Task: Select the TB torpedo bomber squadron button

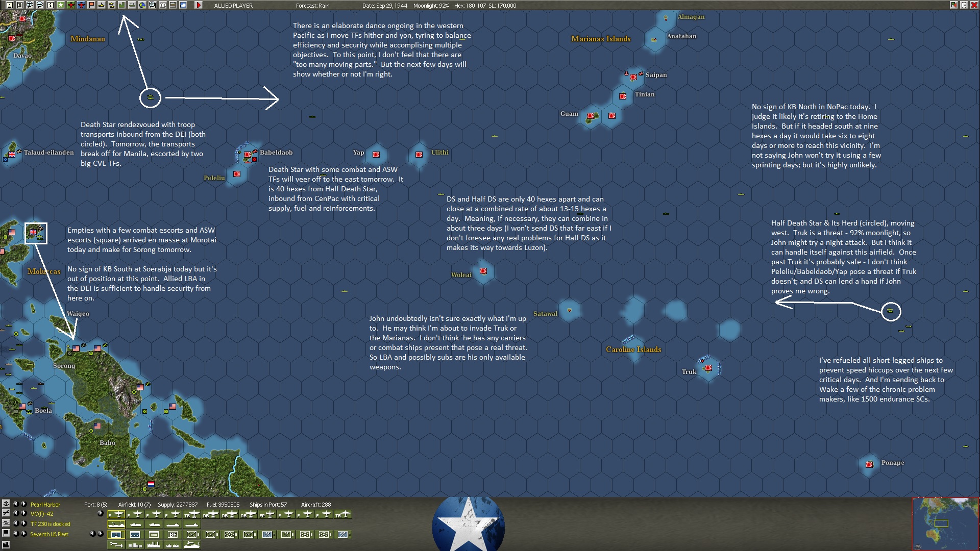Action: point(192,514)
